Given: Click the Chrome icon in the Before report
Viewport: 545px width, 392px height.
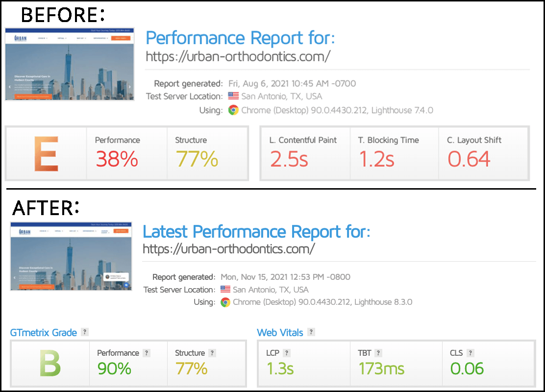Looking at the screenshot, I should 233,110.
